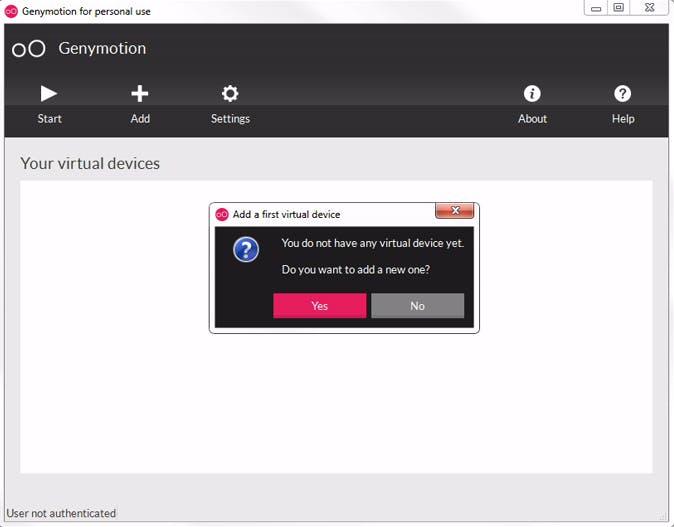
Task: Close the Genymotion main window
Action: coord(649,8)
